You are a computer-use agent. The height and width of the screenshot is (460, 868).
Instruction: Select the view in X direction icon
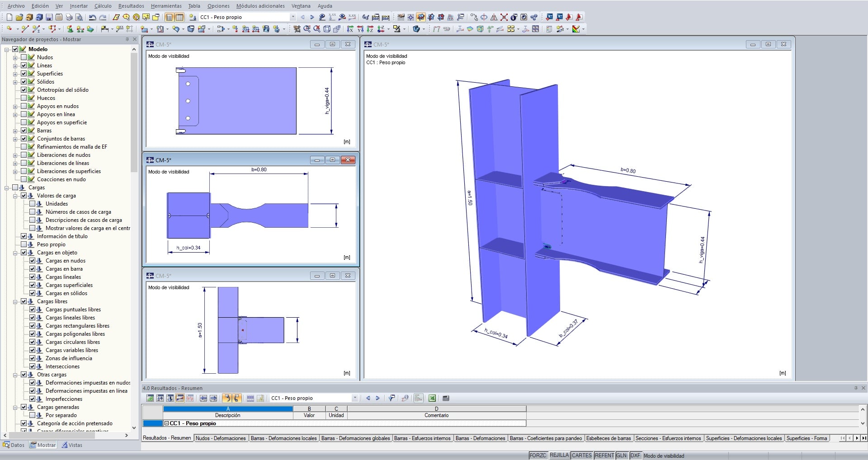(x=350, y=29)
